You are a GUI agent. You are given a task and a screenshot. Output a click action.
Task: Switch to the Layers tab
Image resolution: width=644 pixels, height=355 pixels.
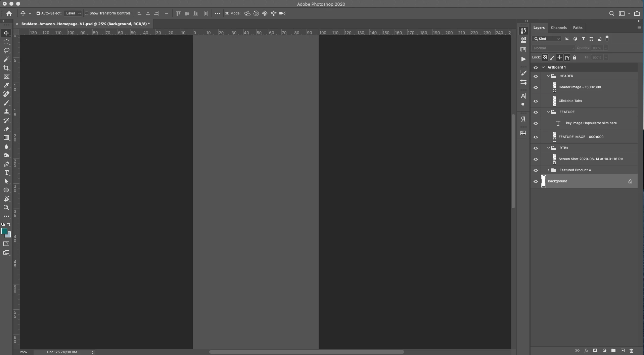539,28
